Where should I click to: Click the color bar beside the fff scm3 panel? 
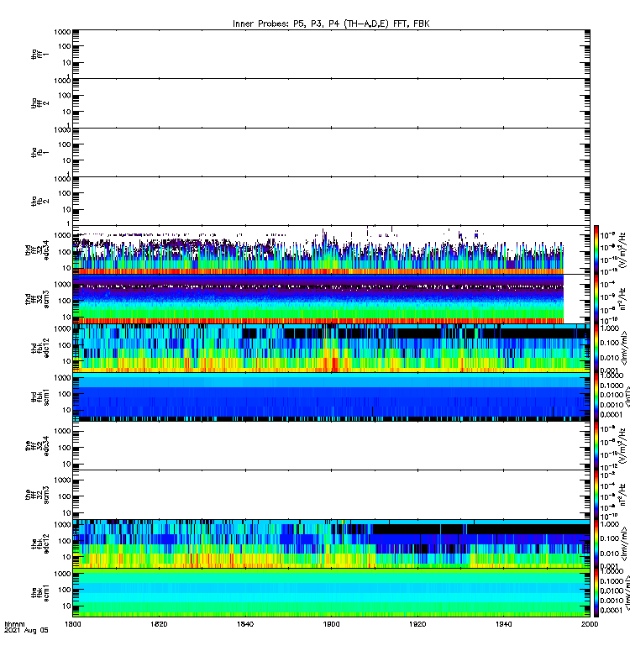596,495
